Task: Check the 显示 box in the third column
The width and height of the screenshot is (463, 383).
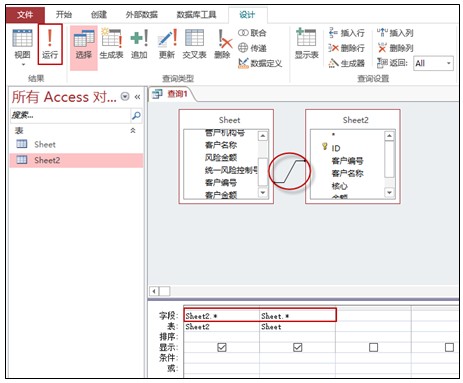Action: (373, 347)
